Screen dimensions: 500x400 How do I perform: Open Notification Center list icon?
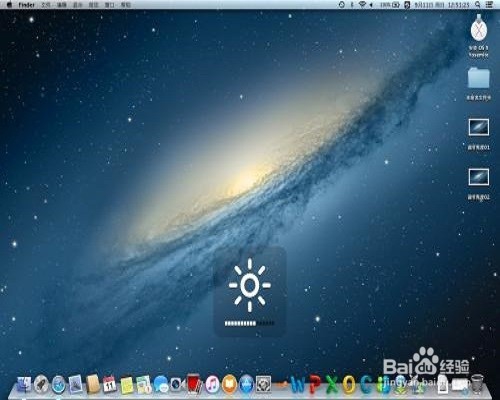(x=489, y=5)
